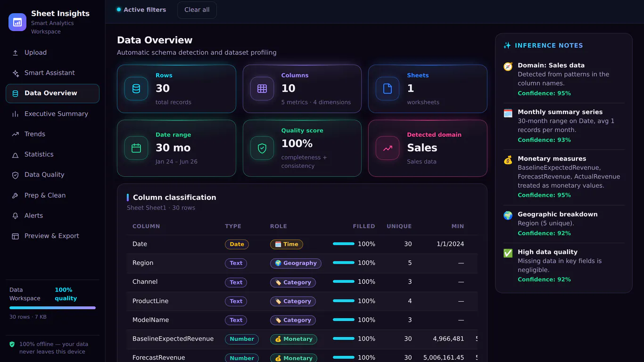
Task: Click the Columns card grid icon
Action: tap(262, 89)
